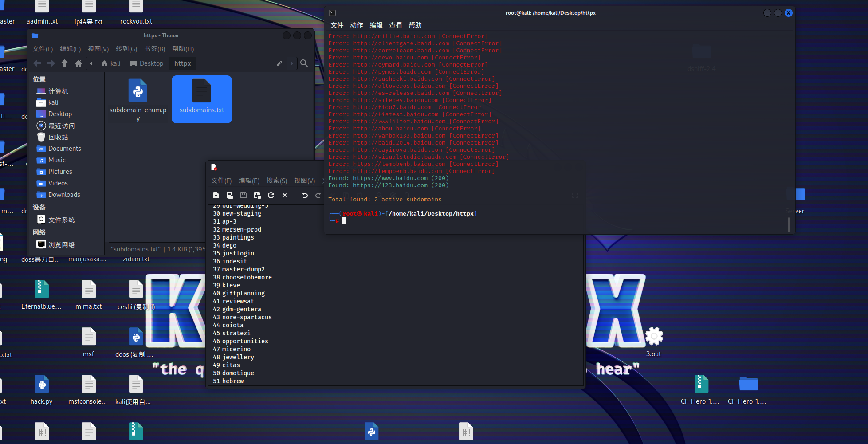Open terminal 编辑 menu

pos(376,25)
